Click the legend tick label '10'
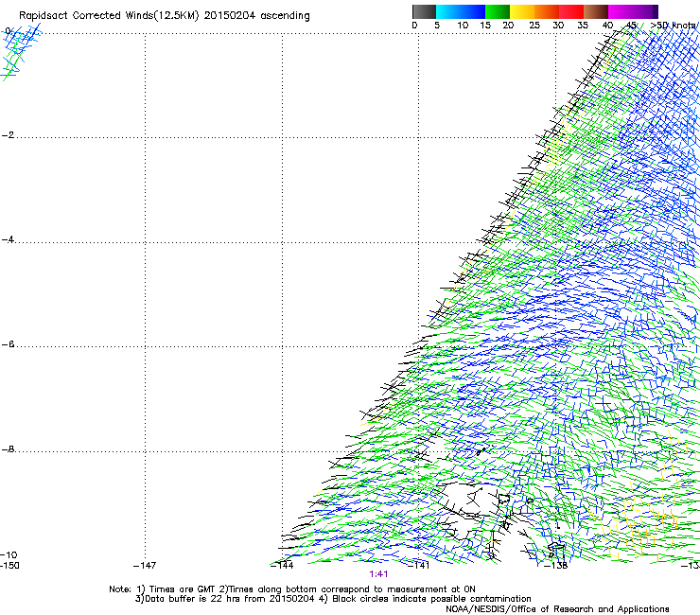 click(x=463, y=26)
